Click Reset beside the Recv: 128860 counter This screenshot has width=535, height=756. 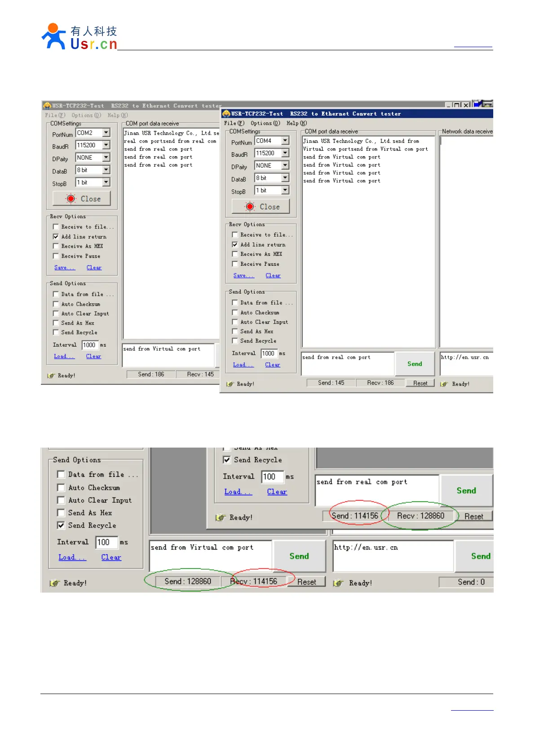[474, 516]
